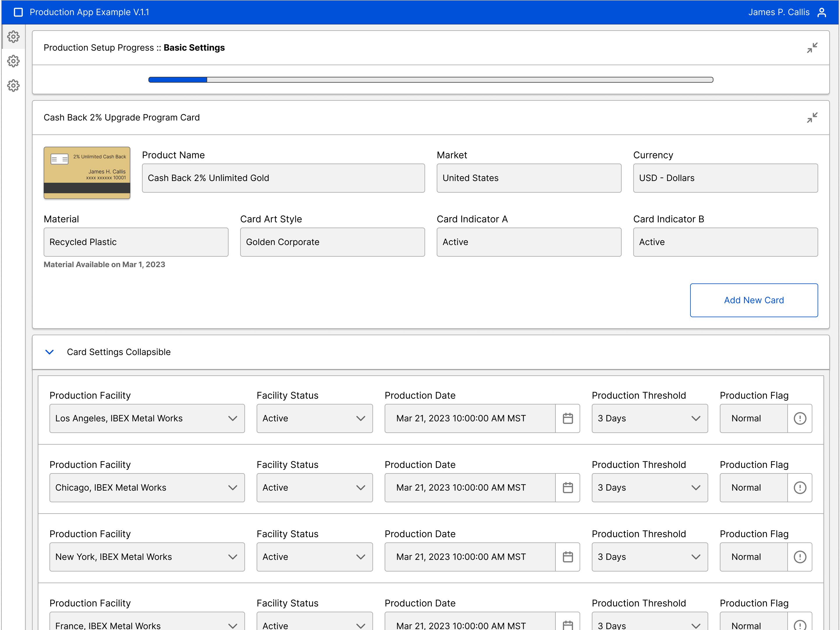
Task: Open Facility Status dropdown for France
Action: click(x=315, y=621)
